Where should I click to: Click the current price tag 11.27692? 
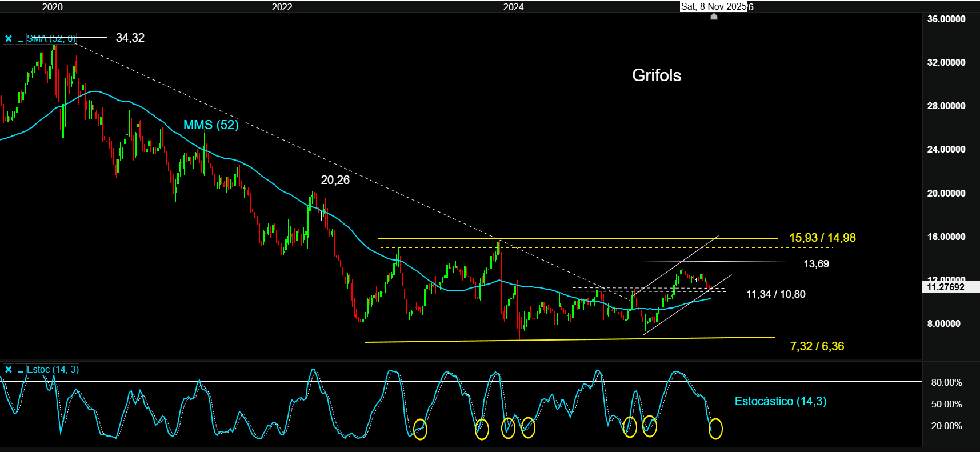945,287
